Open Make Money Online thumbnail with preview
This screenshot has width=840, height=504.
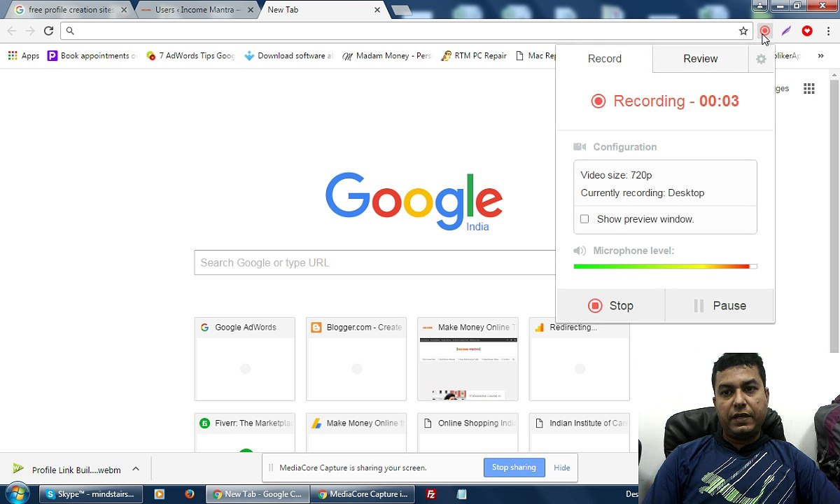[468, 359]
